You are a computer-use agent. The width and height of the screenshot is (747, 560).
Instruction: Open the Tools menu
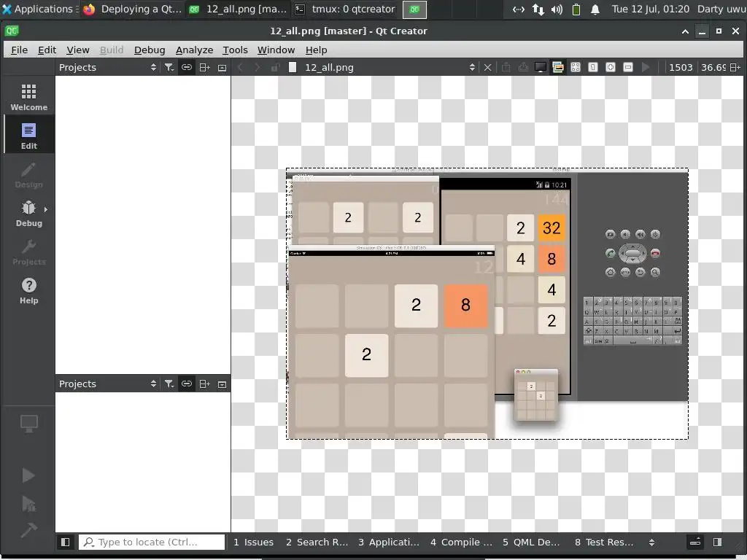(x=235, y=50)
